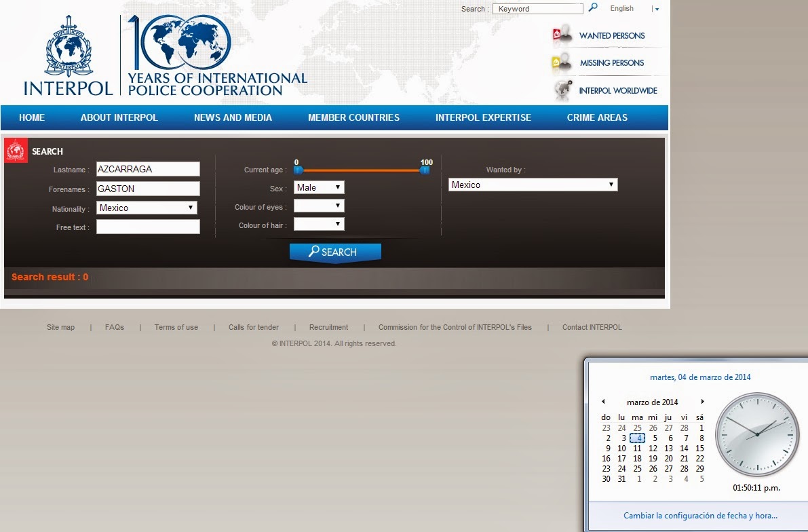Open the NEWS AND MEDIA menu
Screen dimensions: 808x532
click(x=233, y=117)
